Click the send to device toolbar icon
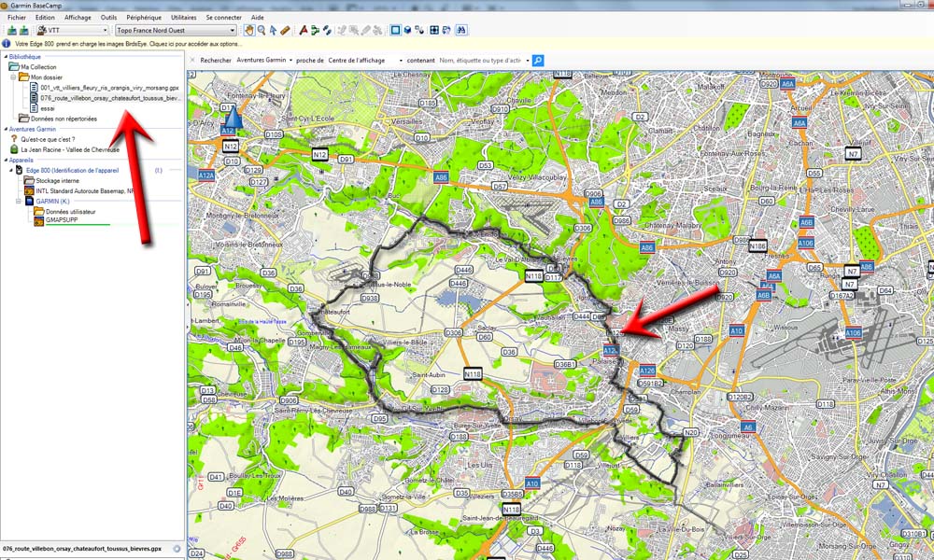934x560 pixels. click(x=12, y=31)
